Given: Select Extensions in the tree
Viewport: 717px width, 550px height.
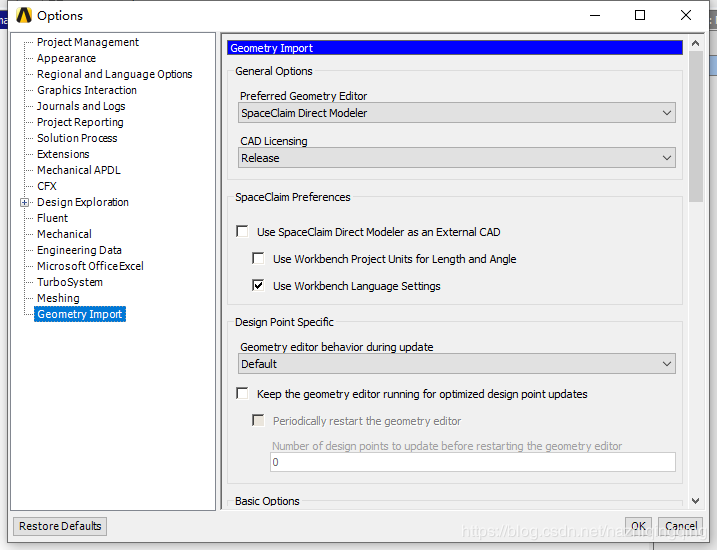Looking at the screenshot, I should pyautogui.click(x=63, y=154).
